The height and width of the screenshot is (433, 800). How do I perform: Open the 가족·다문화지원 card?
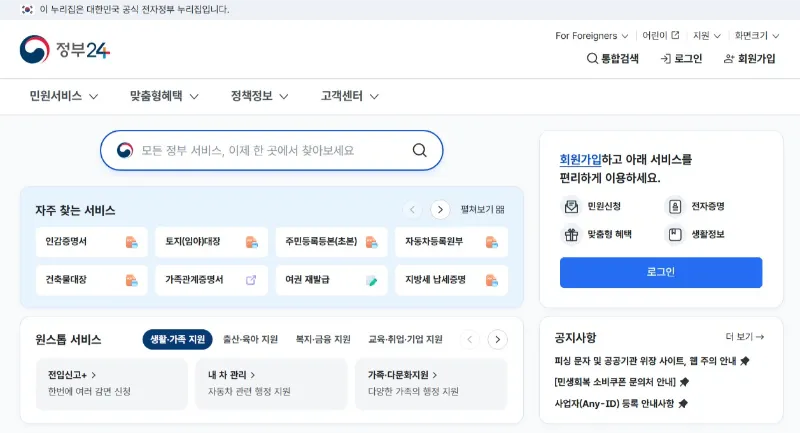tap(431, 384)
